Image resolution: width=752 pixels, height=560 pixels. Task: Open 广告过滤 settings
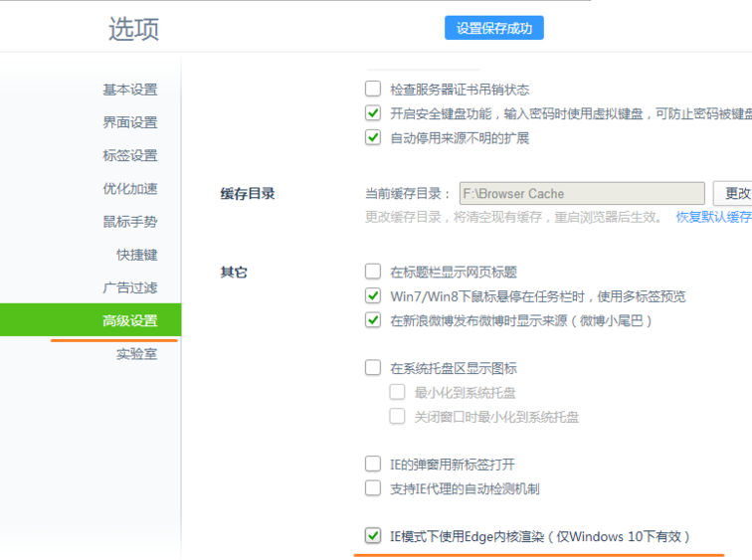[x=129, y=287]
